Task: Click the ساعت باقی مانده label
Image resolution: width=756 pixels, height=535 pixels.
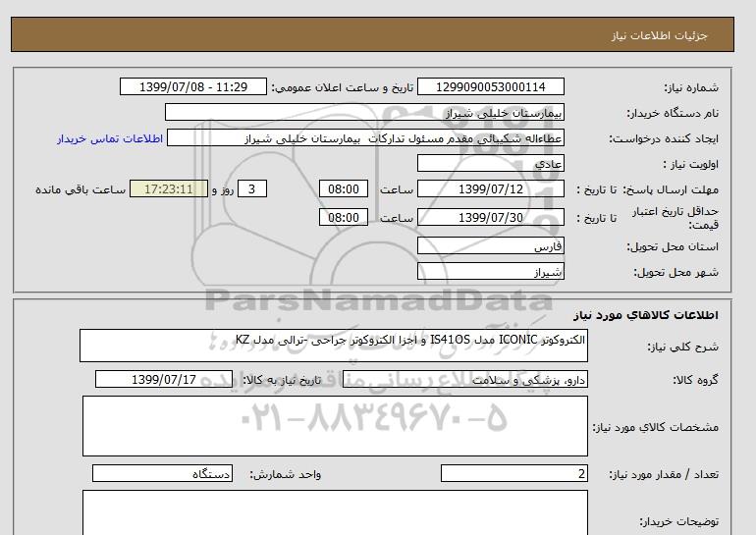Action: click(x=81, y=189)
